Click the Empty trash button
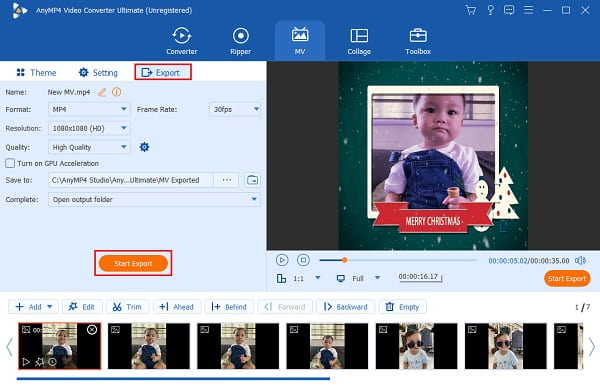Viewport: 600px width, 388px height. pos(403,307)
